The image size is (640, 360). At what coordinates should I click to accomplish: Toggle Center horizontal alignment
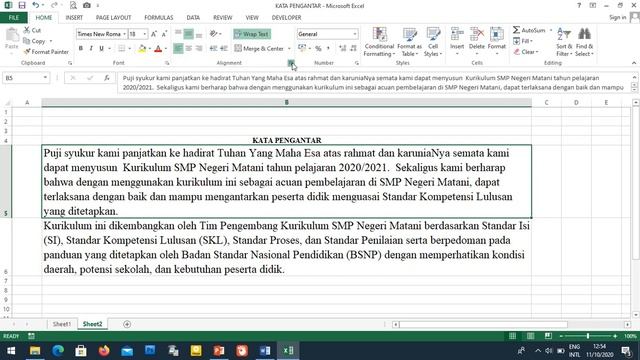189,49
